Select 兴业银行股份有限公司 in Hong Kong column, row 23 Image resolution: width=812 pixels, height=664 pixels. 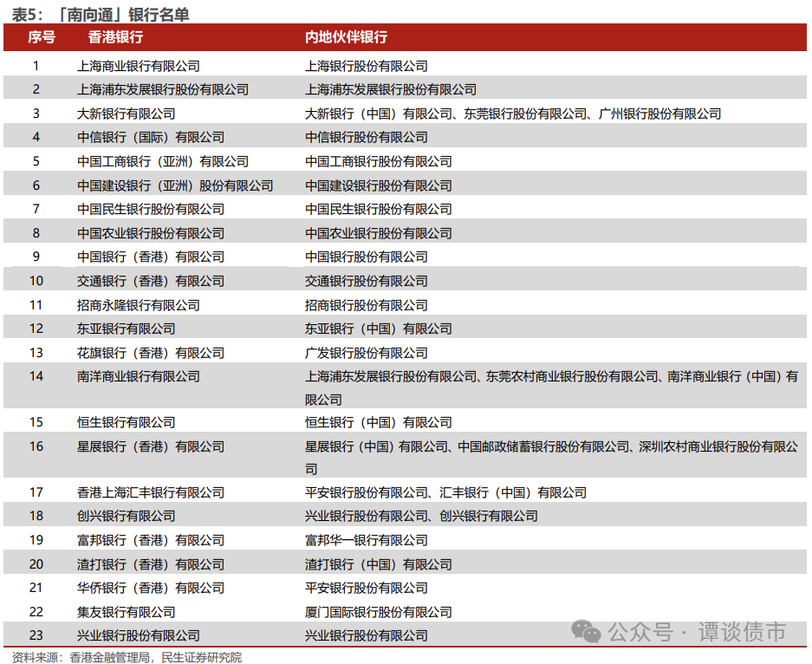click(x=139, y=635)
